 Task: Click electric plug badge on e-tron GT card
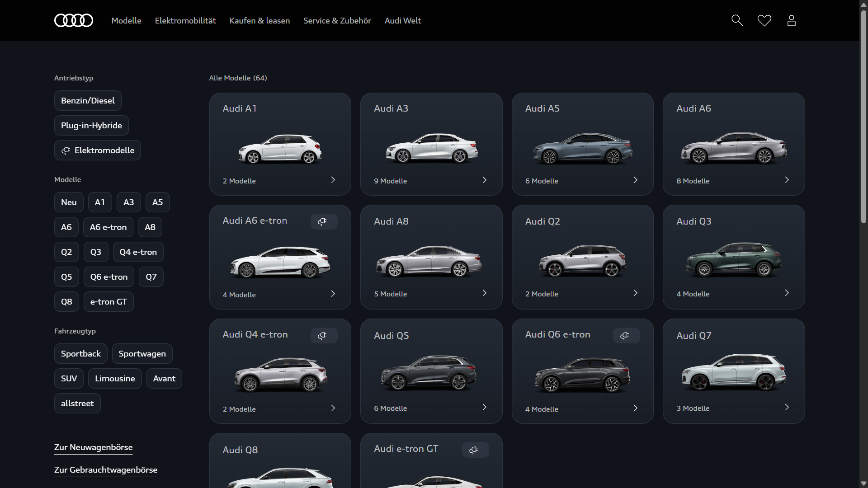coord(475,450)
